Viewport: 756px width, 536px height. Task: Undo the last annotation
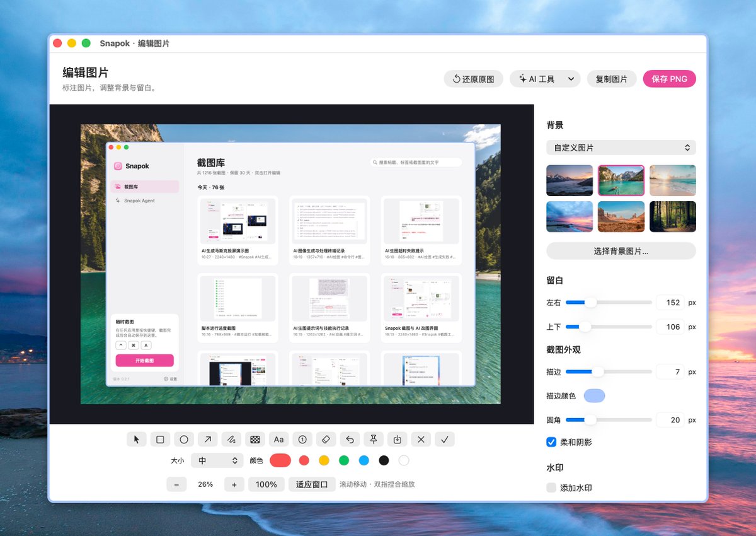(x=350, y=440)
